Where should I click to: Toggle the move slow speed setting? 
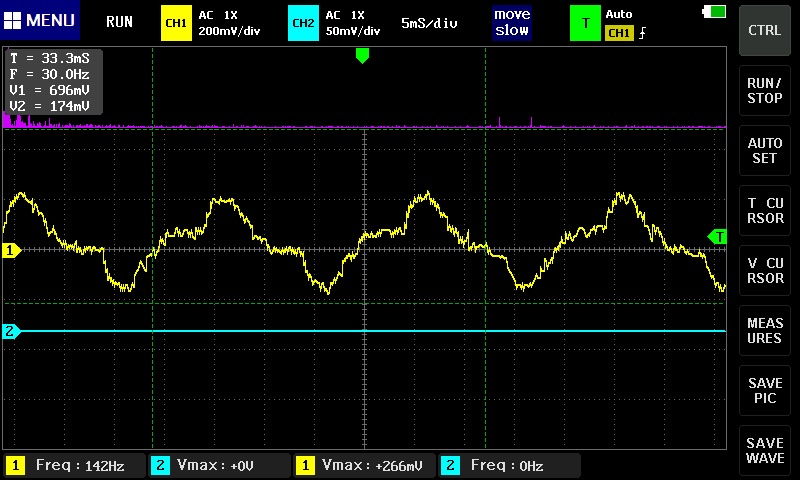[x=512, y=22]
